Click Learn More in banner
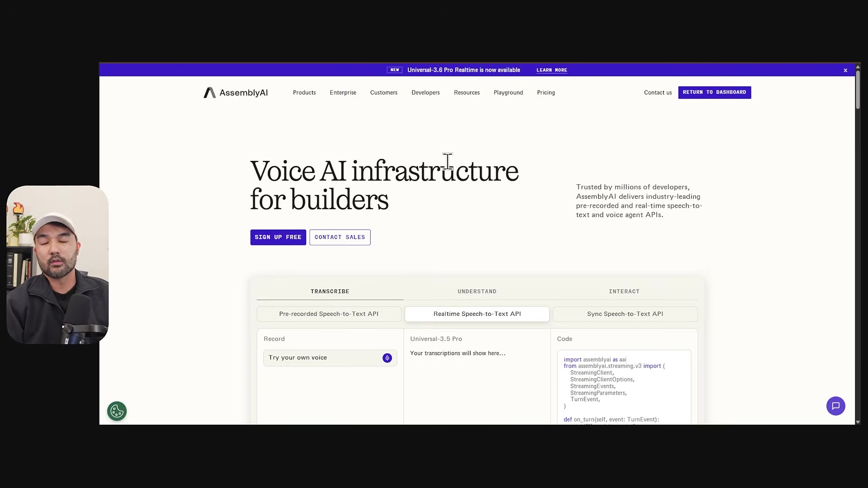 (x=552, y=70)
